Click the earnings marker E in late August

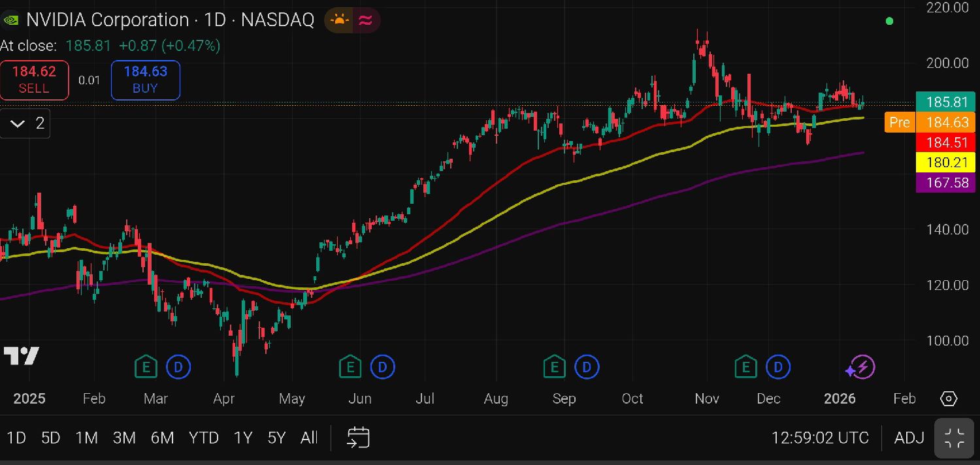(x=555, y=367)
